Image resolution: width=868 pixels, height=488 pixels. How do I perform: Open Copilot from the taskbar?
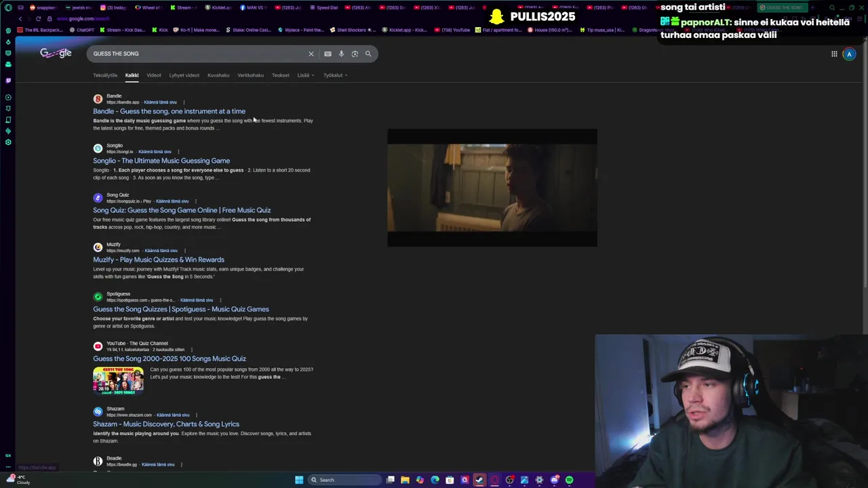pyautogui.click(x=420, y=480)
